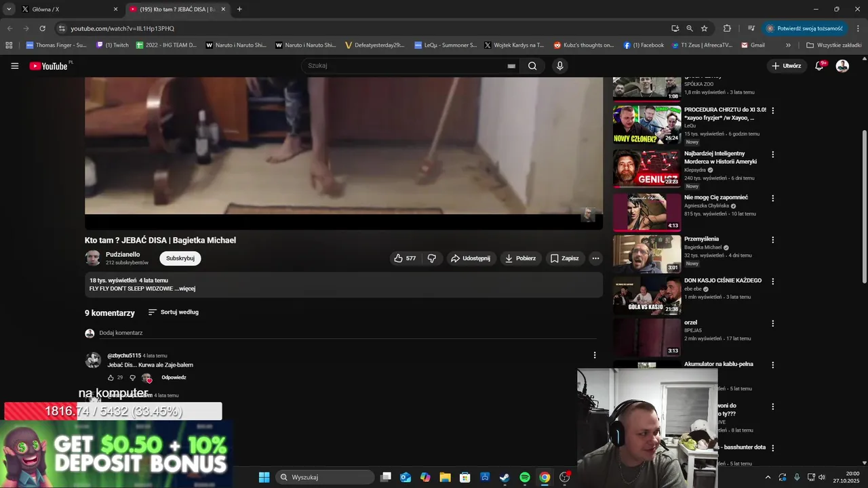868x488 pixels.
Task: Open options for Przemyślenia suggestion
Action: coord(772,240)
